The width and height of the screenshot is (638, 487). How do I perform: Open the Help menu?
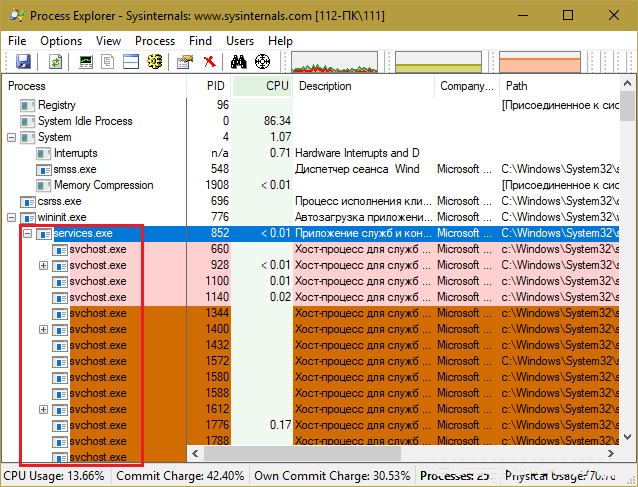pyautogui.click(x=280, y=41)
